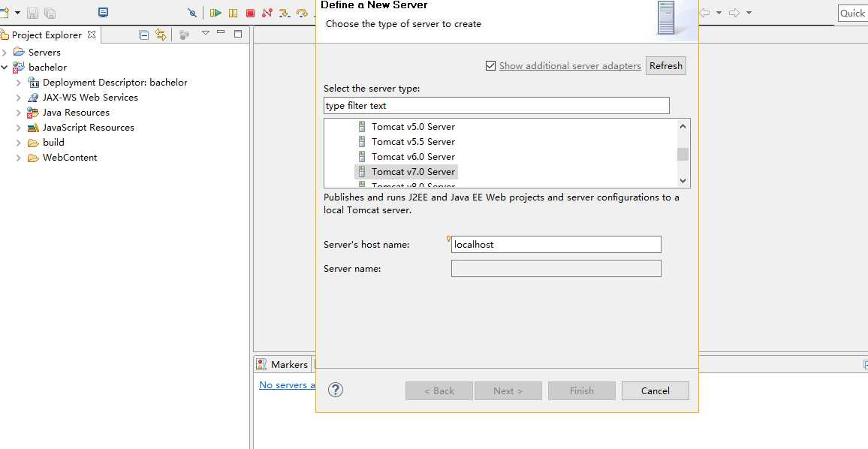Expand the build folder

(x=18, y=143)
